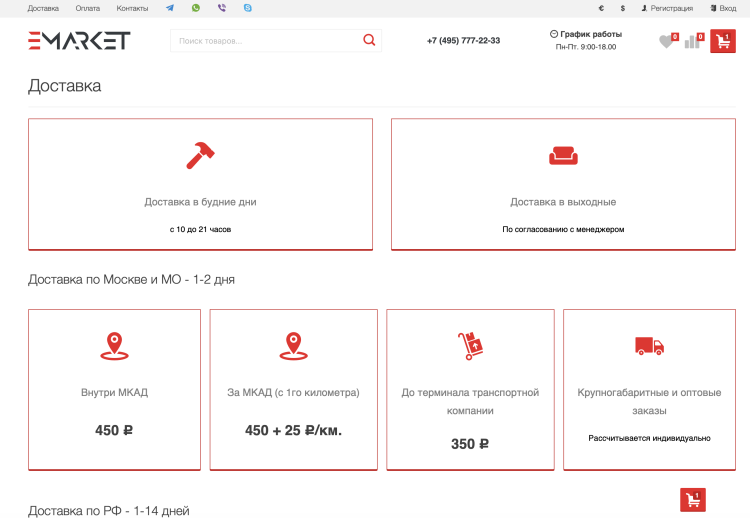The image size is (750, 518).
Task: Click the График работы label
Action: point(586,34)
